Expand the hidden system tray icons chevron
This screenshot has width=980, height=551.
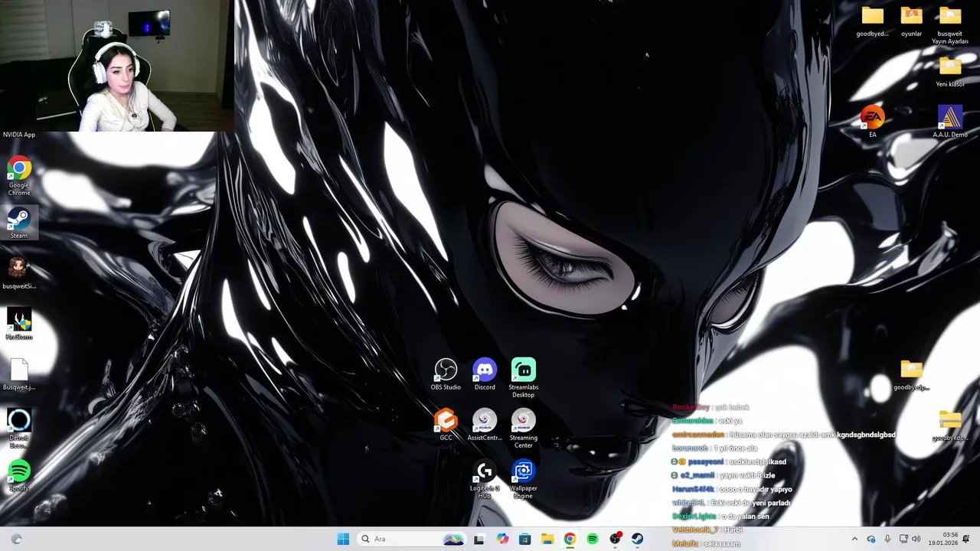[x=854, y=539]
